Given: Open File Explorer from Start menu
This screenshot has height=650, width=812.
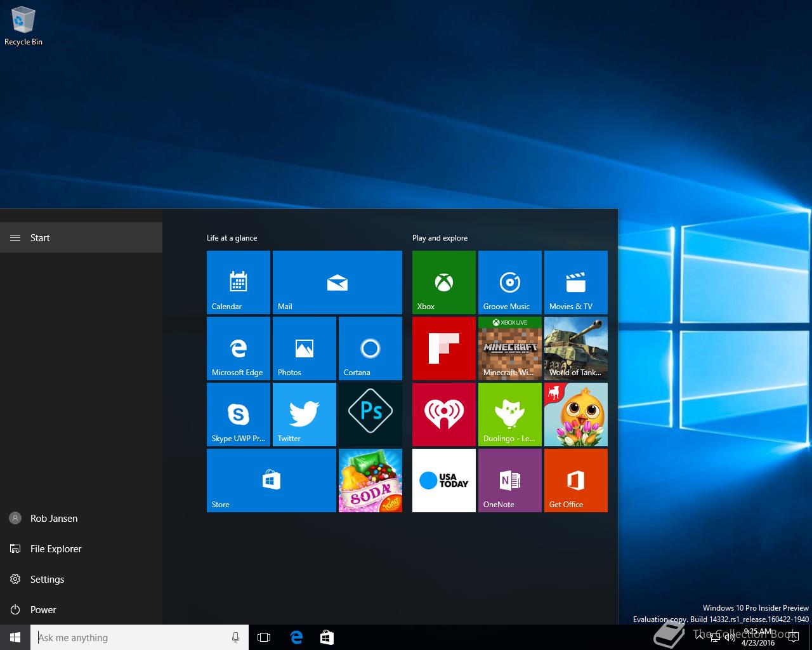Looking at the screenshot, I should (81, 548).
